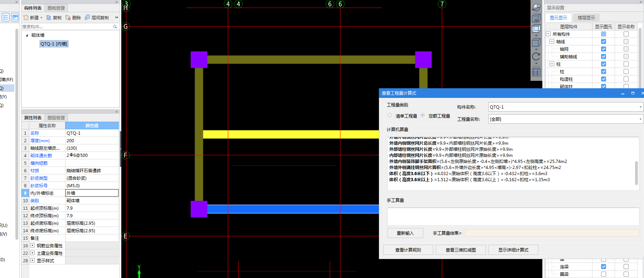Switch to the 楼层显示 tab

tap(586, 18)
